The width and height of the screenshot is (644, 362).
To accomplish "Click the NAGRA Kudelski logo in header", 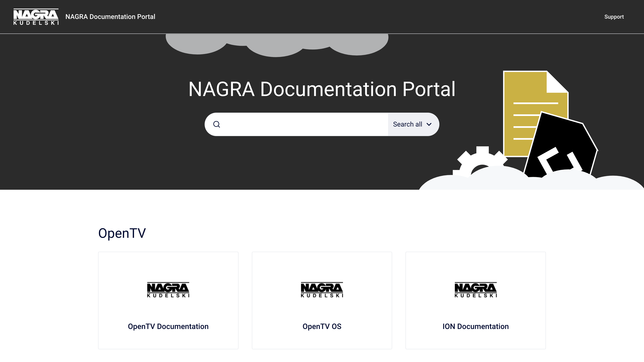I will pos(36,17).
